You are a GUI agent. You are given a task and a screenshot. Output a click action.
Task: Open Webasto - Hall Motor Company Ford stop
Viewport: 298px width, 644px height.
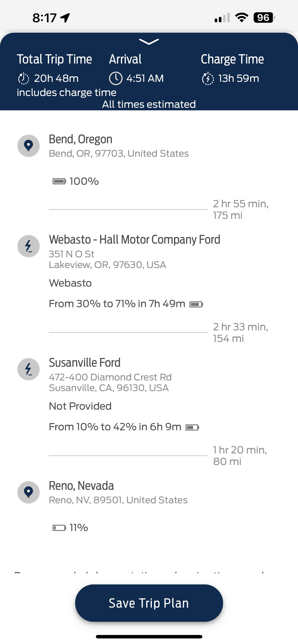(x=134, y=239)
